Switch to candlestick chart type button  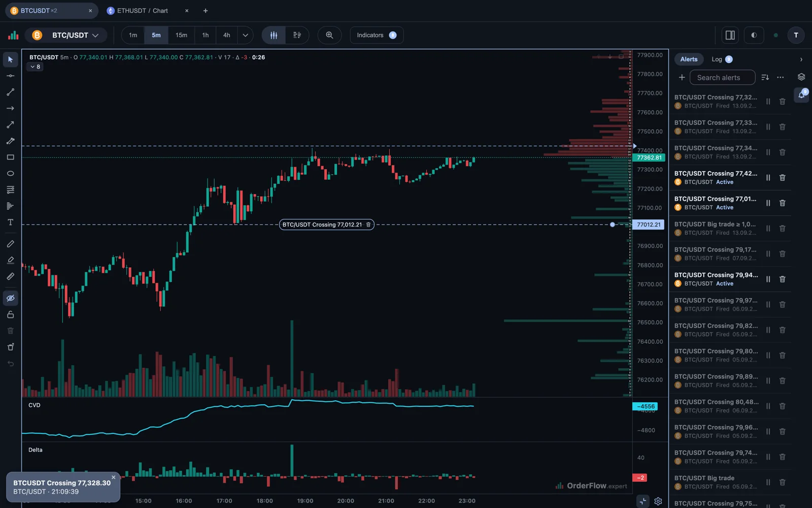point(274,35)
